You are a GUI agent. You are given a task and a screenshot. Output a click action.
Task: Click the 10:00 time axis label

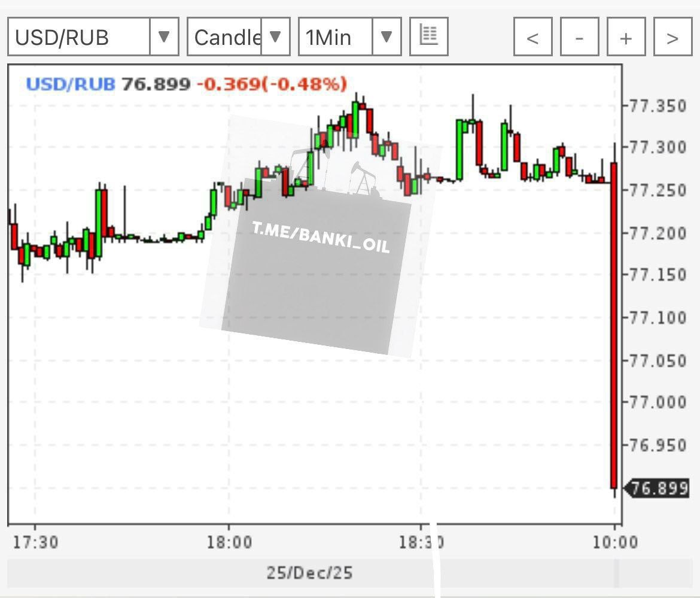(x=614, y=542)
